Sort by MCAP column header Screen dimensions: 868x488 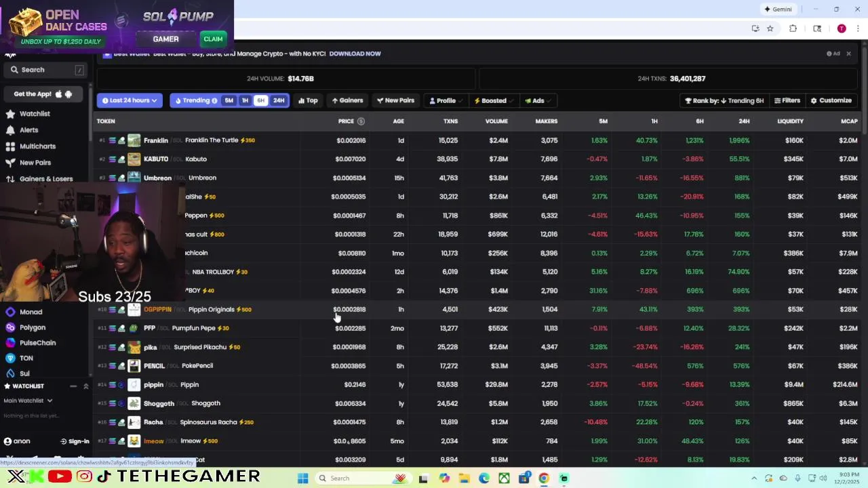(849, 121)
